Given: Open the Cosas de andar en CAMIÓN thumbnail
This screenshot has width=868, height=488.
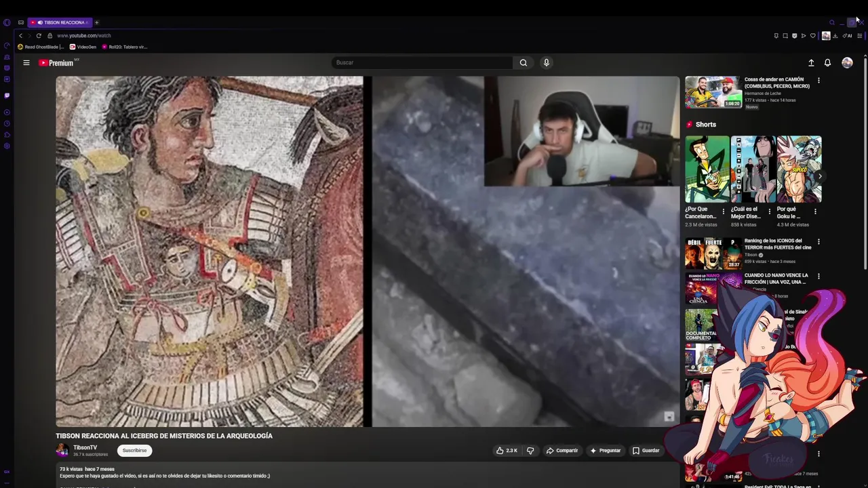Looking at the screenshot, I should click(x=713, y=92).
